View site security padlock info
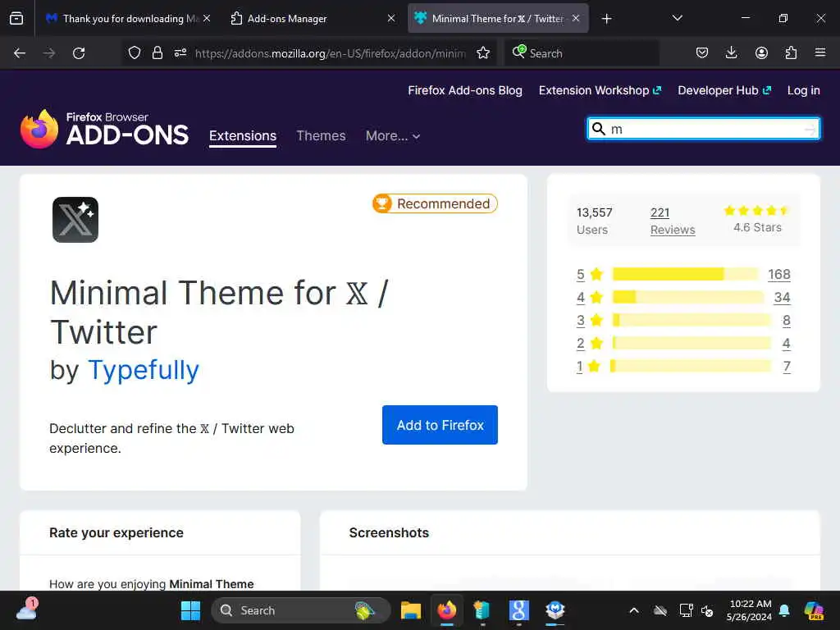This screenshot has width=840, height=630. click(157, 53)
